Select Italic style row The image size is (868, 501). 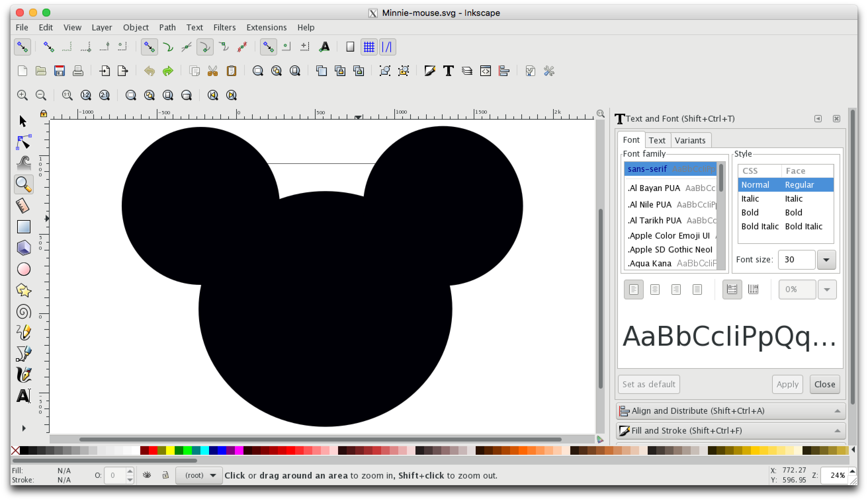click(x=785, y=199)
